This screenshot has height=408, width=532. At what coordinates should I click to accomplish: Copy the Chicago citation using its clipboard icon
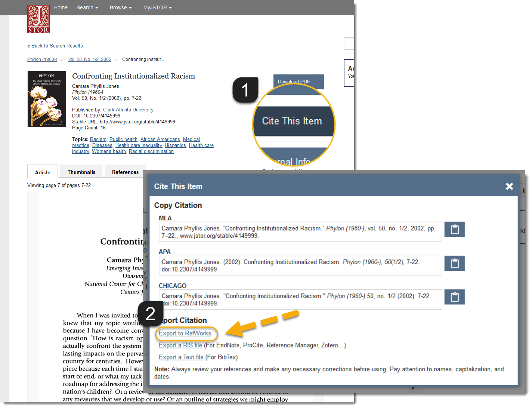pos(454,297)
